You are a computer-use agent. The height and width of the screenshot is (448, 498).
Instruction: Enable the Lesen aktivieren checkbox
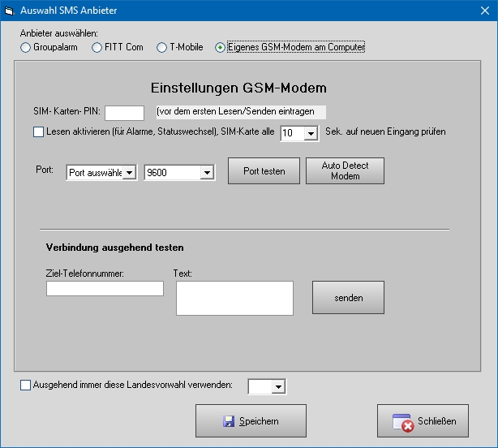(38, 131)
